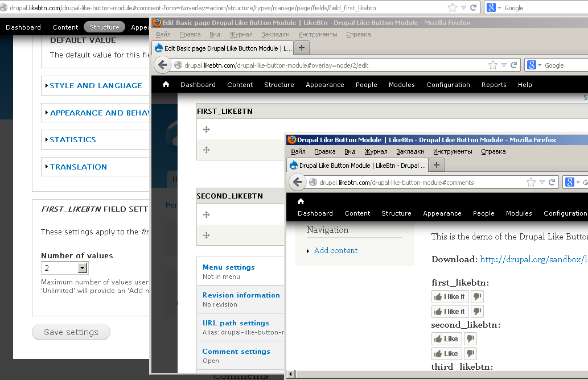This screenshot has width=588, height=380.
Task: Open Help in middle window's admin bar
Action: pyautogui.click(x=525, y=85)
